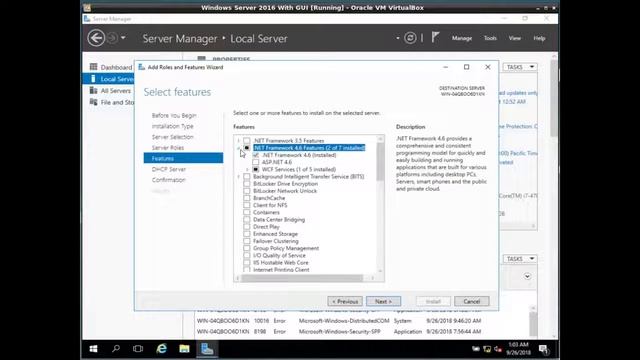Select All Servers icon in the sidebar
The width and height of the screenshot is (640, 360).
[x=93, y=91]
